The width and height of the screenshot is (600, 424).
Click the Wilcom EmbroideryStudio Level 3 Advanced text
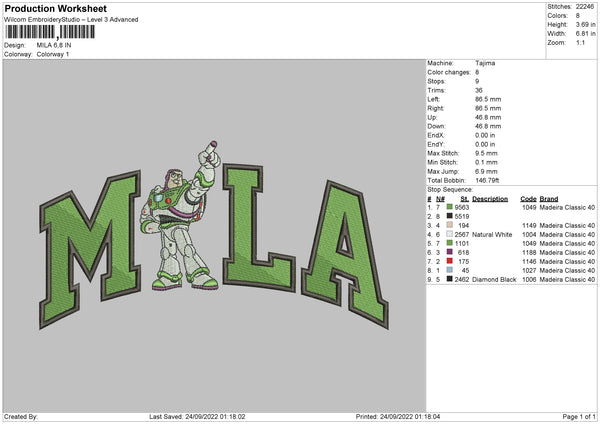pyautogui.click(x=71, y=20)
